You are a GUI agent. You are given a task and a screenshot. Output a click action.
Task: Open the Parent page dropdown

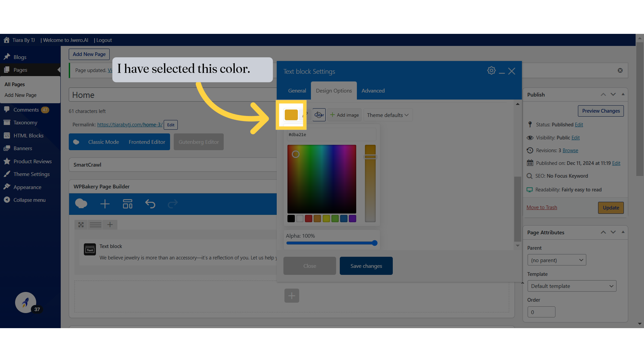[556, 260]
